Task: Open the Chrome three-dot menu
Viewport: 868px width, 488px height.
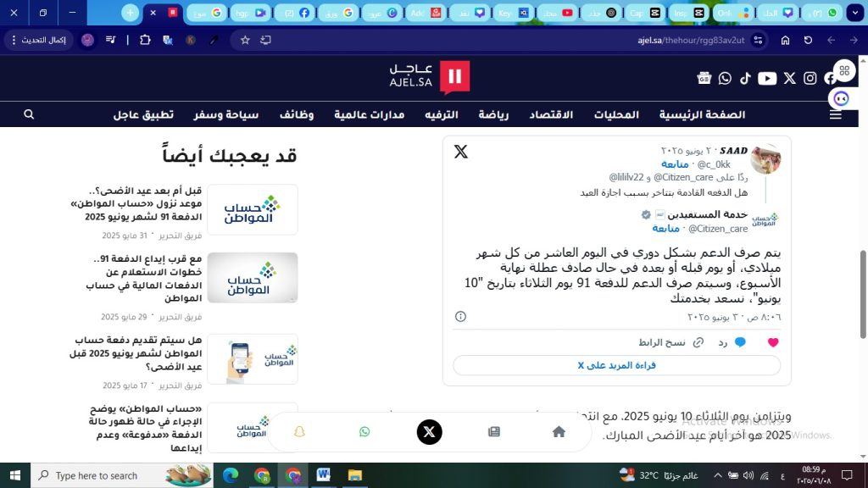Action: [x=15, y=40]
